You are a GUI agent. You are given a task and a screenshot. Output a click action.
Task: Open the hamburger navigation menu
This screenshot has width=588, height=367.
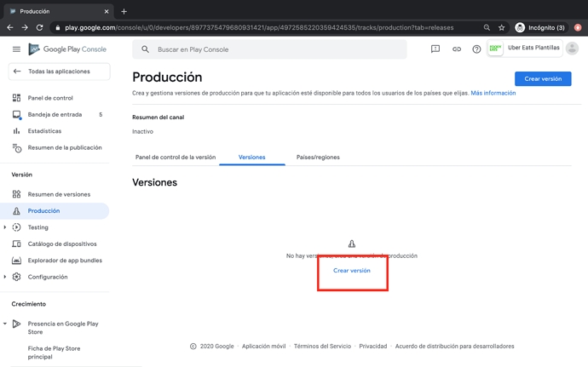click(16, 49)
